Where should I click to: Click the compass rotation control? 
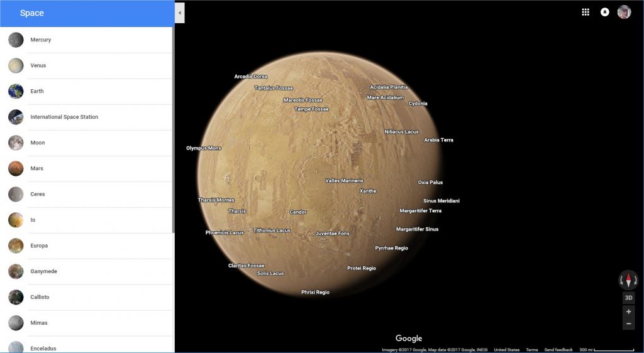pos(628,280)
